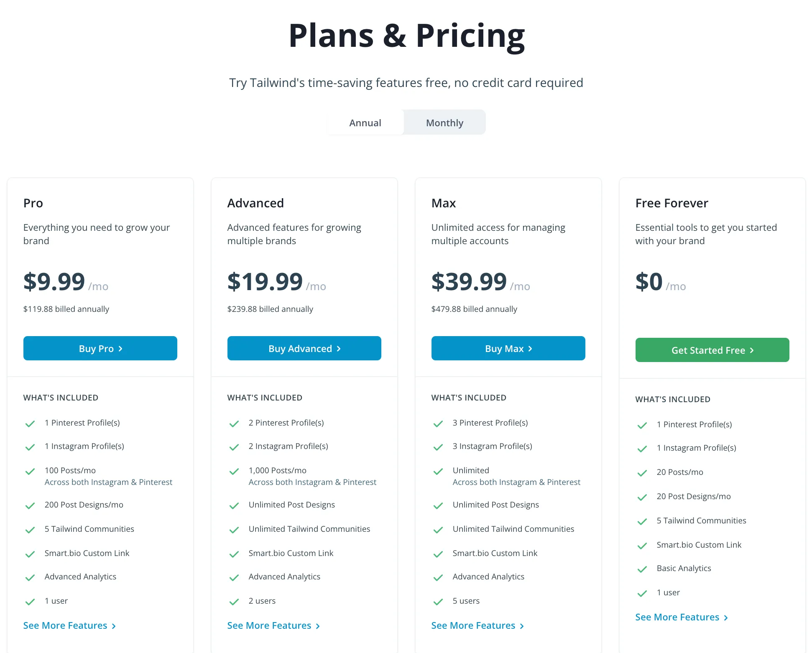Switch to Annual billing
Viewport: 812px width, 653px height.
tap(365, 122)
